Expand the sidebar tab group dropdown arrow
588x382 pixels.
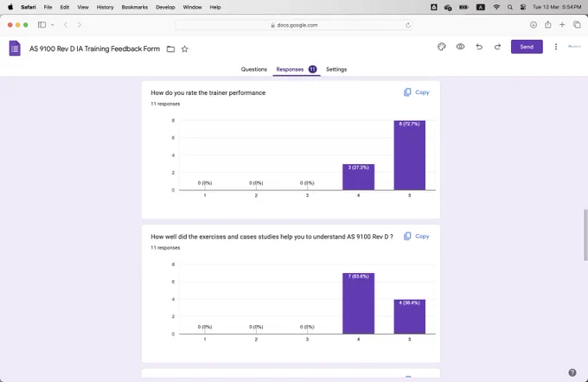52,25
